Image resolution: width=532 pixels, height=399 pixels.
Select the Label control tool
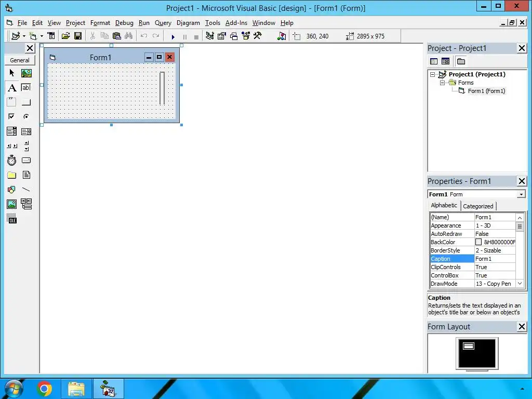pos(11,87)
